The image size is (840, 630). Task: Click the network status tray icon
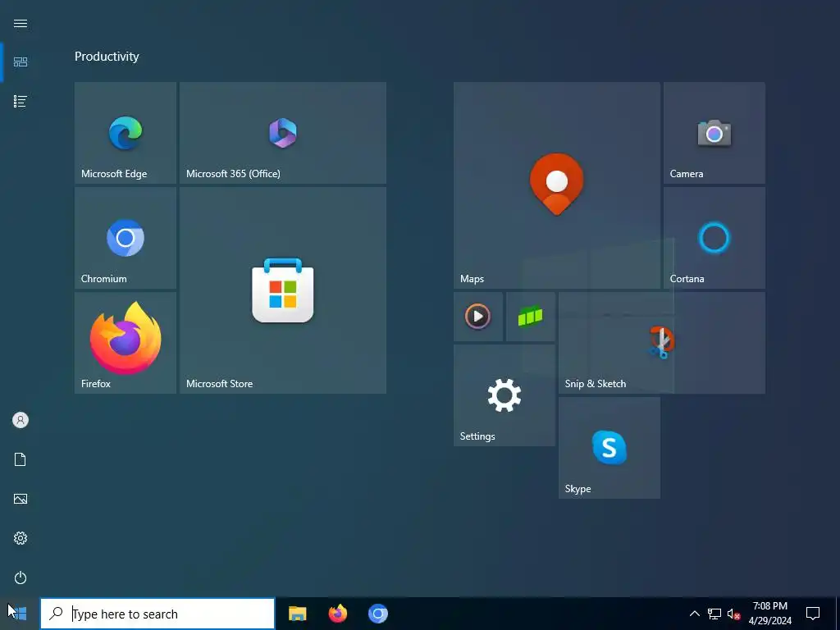[x=714, y=614]
